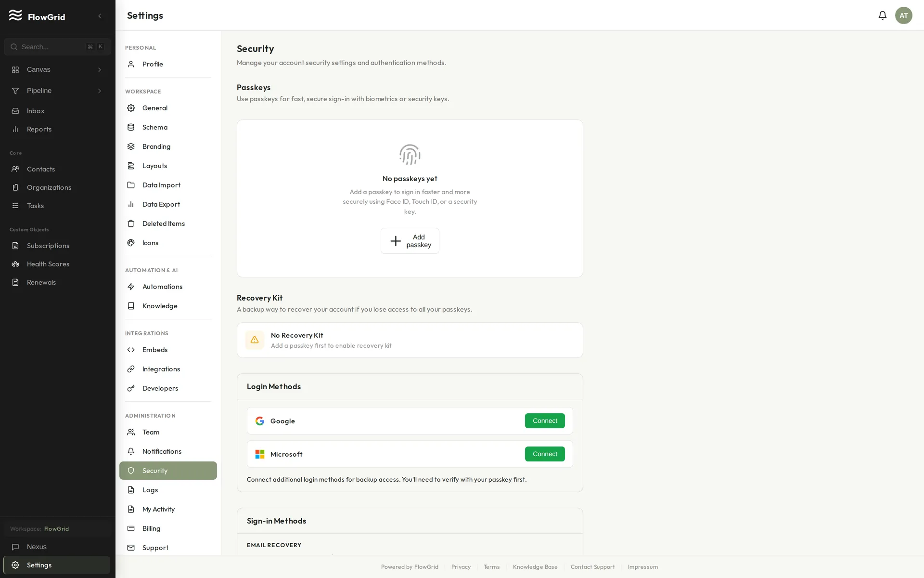924x578 pixels.
Task: Click the Knowledge book icon
Action: pyautogui.click(x=131, y=306)
